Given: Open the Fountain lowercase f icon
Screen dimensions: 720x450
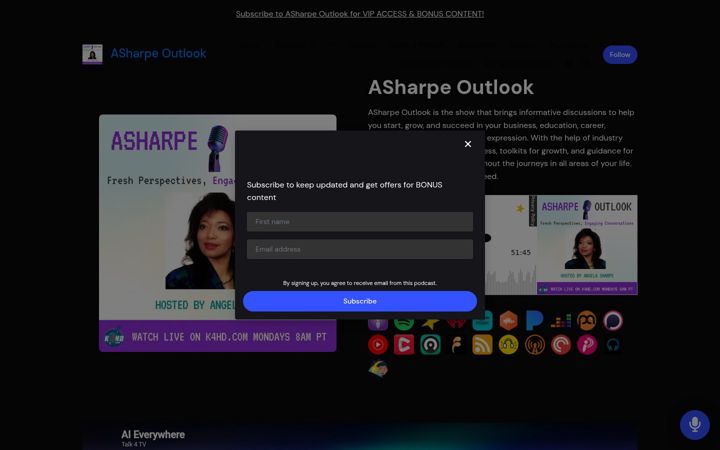Looking at the screenshot, I should tap(456, 345).
